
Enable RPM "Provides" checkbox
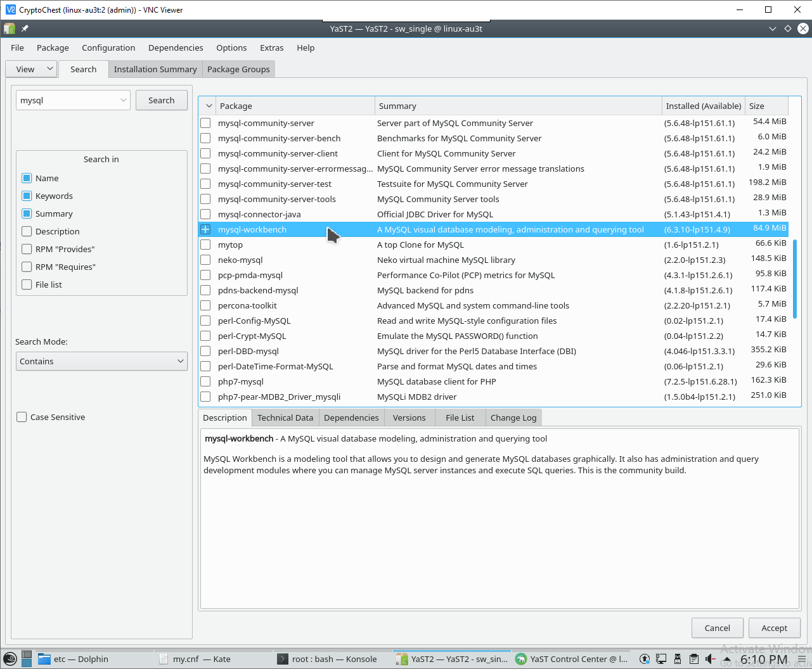click(27, 249)
